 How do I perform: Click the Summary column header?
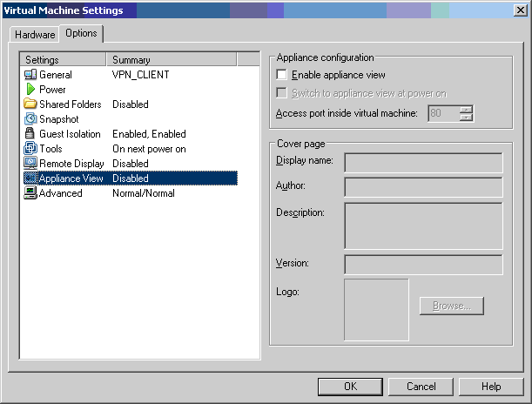[x=172, y=60]
